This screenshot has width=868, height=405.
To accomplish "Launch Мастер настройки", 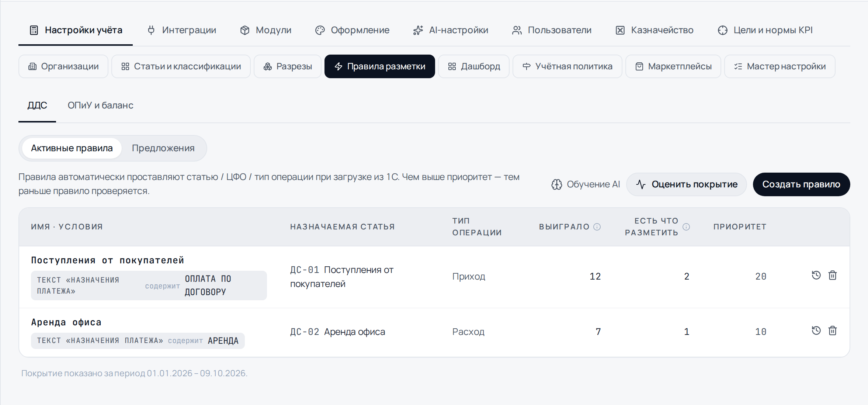I will click(x=780, y=66).
